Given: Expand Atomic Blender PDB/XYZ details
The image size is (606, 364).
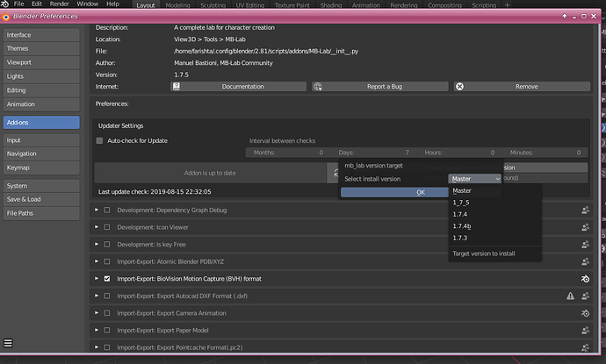Looking at the screenshot, I should coord(97,261).
